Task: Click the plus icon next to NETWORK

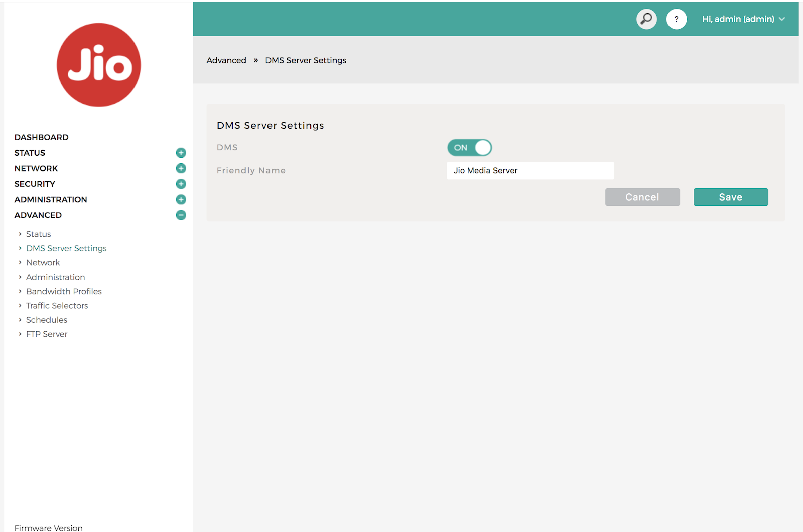Action: point(181,168)
